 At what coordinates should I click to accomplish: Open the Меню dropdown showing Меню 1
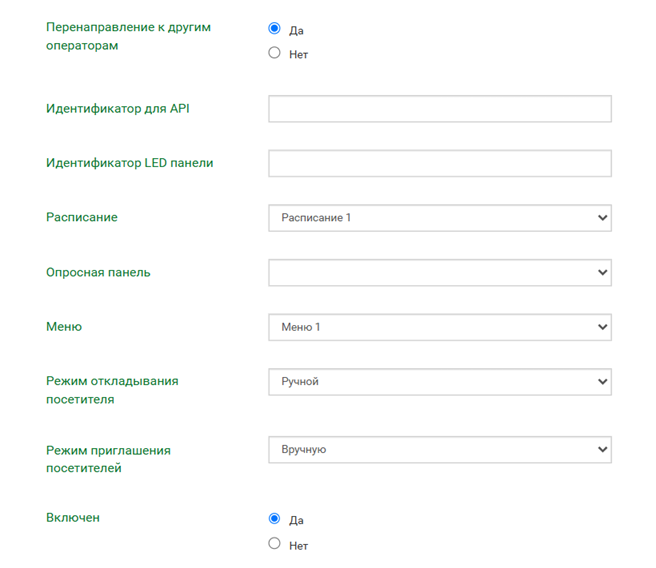(439, 327)
